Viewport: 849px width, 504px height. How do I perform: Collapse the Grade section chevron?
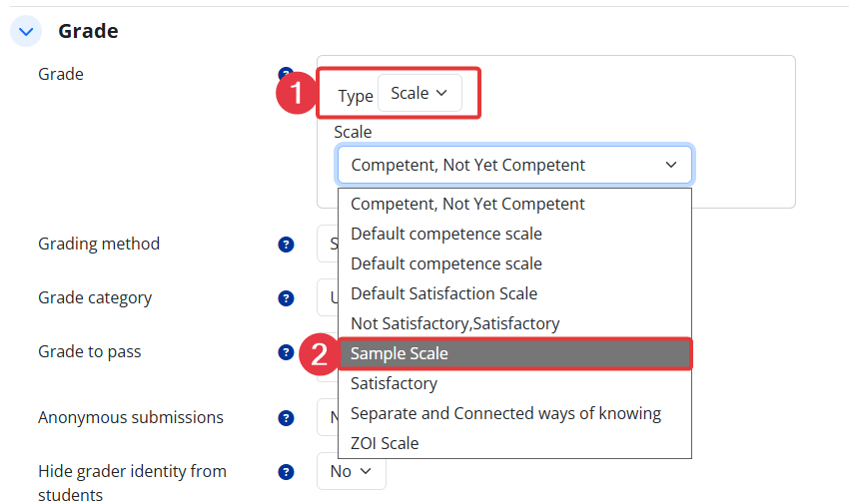pyautogui.click(x=26, y=32)
